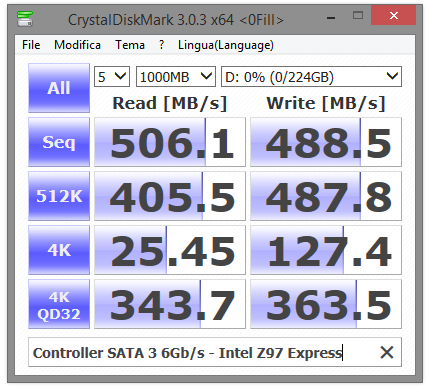Start the 4K benchmark test
The height and width of the screenshot is (387, 428).
[59, 250]
